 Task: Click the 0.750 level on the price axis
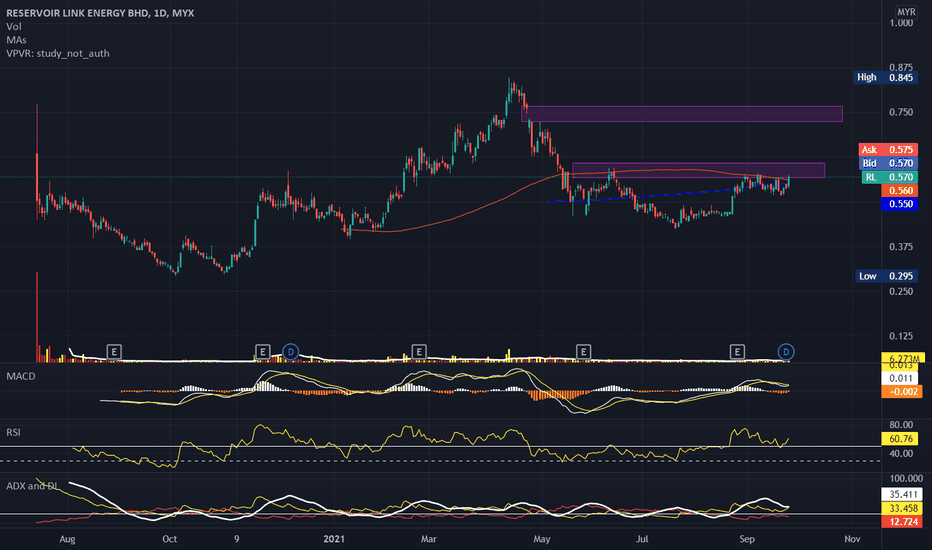[901, 112]
